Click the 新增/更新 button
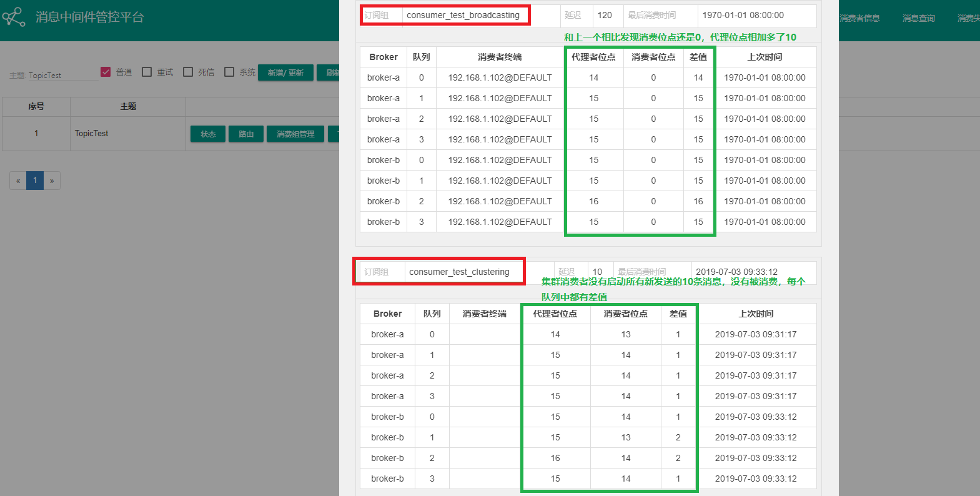 285,72
